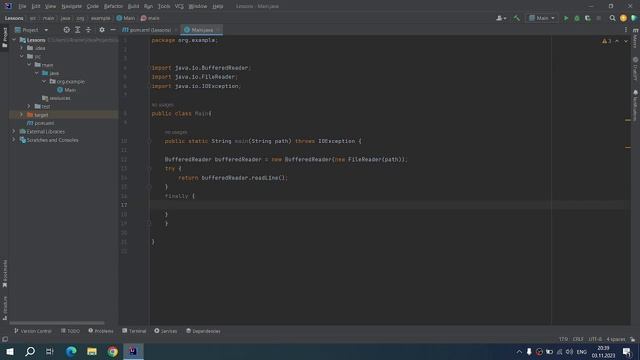
Task: Expand the .idea folder
Action: point(22,48)
